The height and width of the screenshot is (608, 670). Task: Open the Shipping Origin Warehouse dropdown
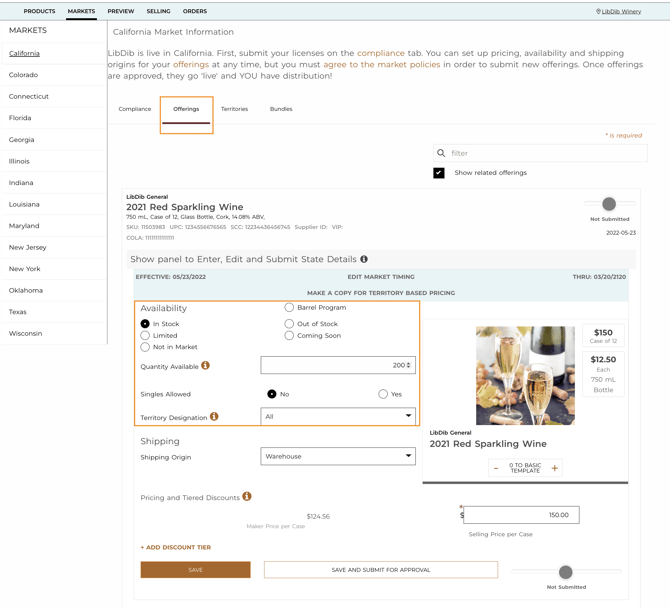point(338,456)
